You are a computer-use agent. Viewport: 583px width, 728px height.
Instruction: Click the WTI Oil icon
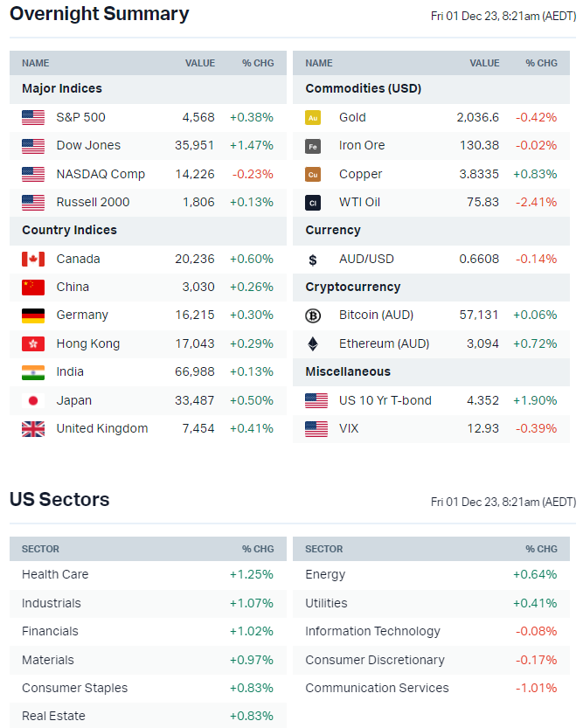tap(313, 203)
